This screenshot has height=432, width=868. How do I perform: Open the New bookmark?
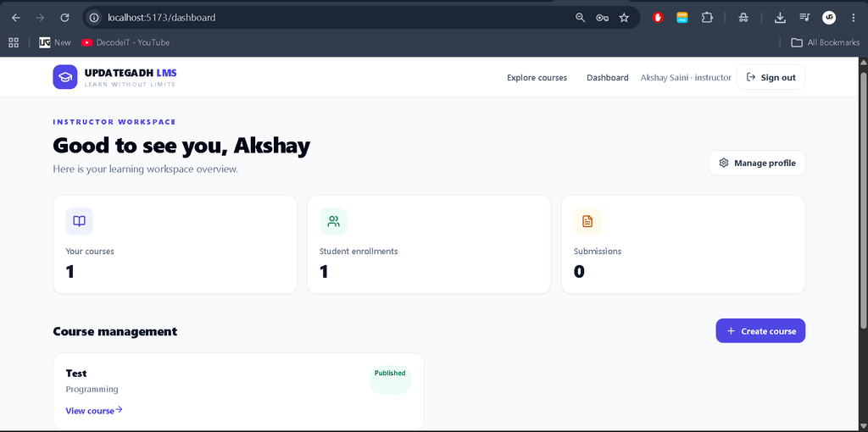55,42
